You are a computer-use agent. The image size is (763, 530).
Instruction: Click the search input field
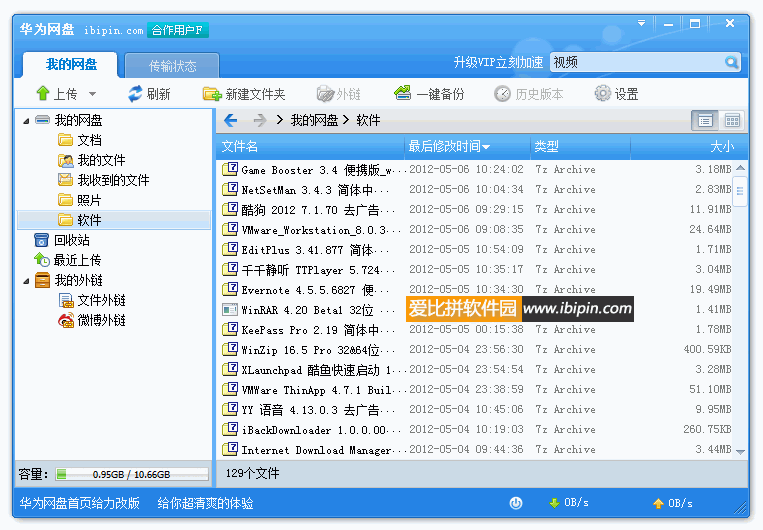(636, 62)
